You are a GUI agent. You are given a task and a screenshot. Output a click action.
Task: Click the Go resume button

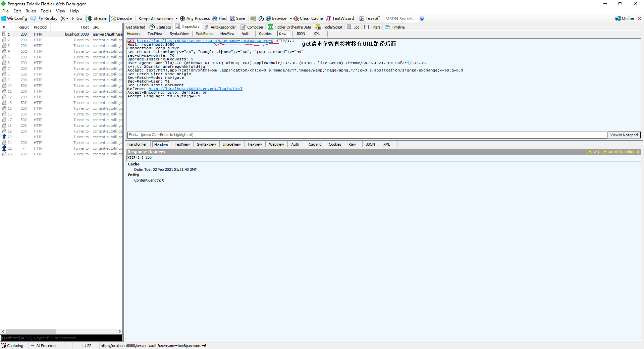click(77, 18)
